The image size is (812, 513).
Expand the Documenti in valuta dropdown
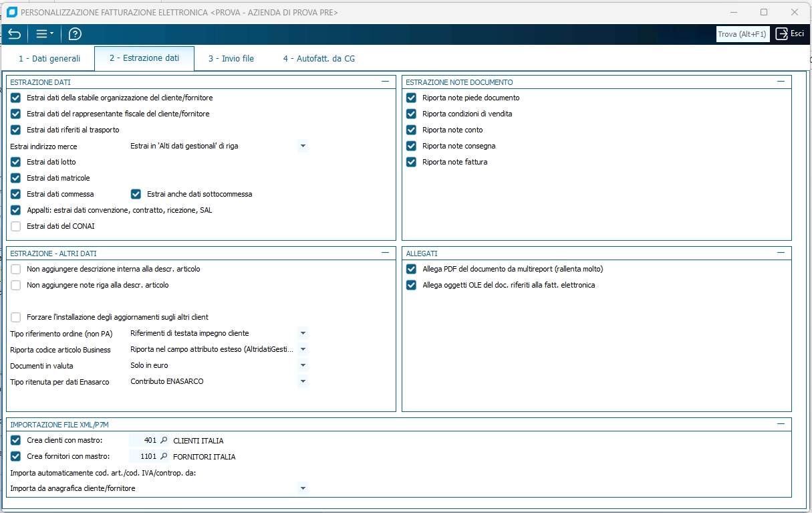pyautogui.click(x=303, y=365)
